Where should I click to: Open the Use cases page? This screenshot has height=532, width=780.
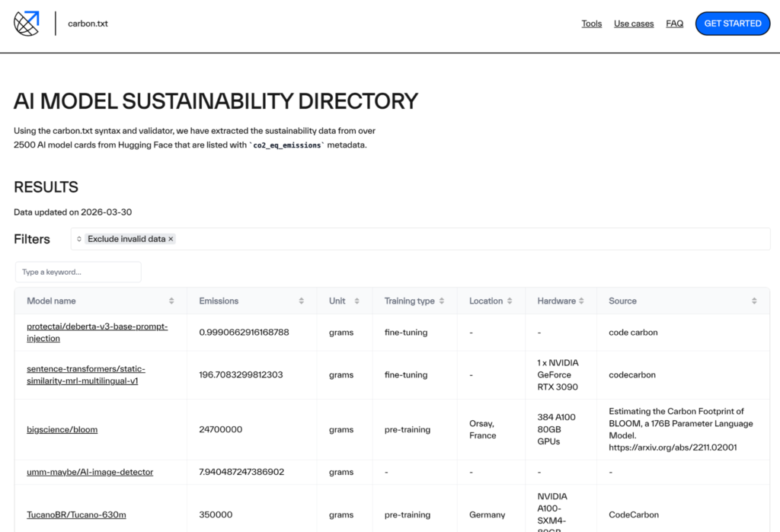pos(634,24)
